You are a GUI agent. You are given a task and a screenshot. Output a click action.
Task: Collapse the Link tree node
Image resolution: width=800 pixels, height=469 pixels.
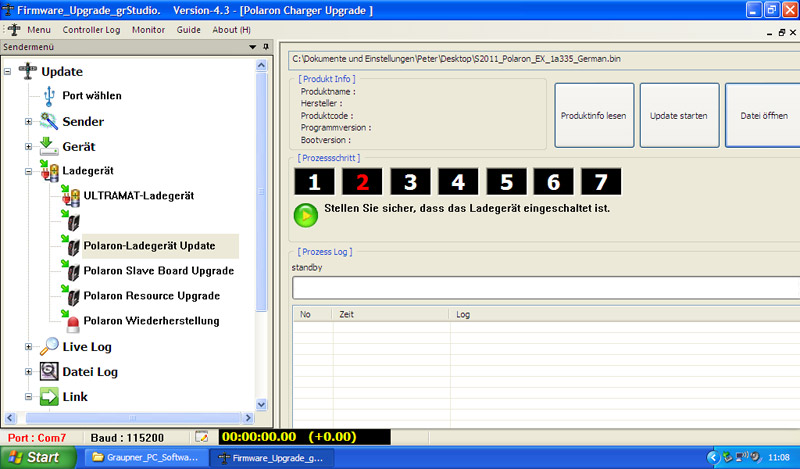(x=29, y=397)
